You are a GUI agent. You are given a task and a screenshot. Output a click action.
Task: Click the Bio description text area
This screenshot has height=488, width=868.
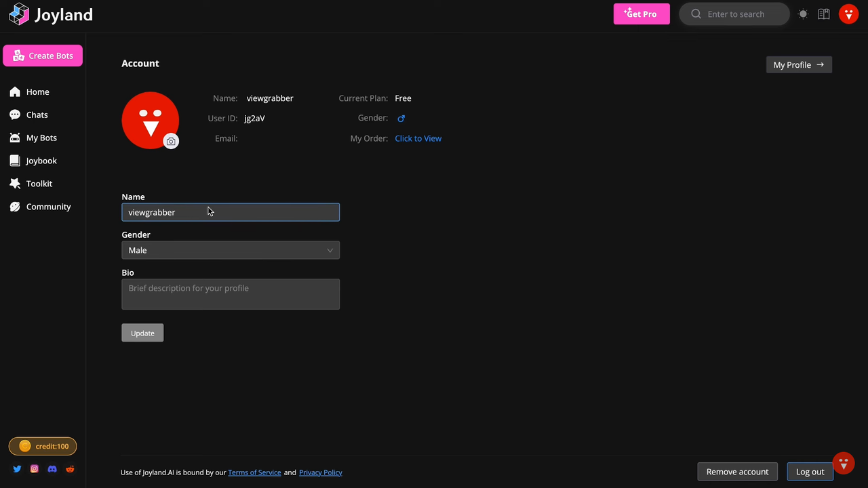[x=231, y=293]
